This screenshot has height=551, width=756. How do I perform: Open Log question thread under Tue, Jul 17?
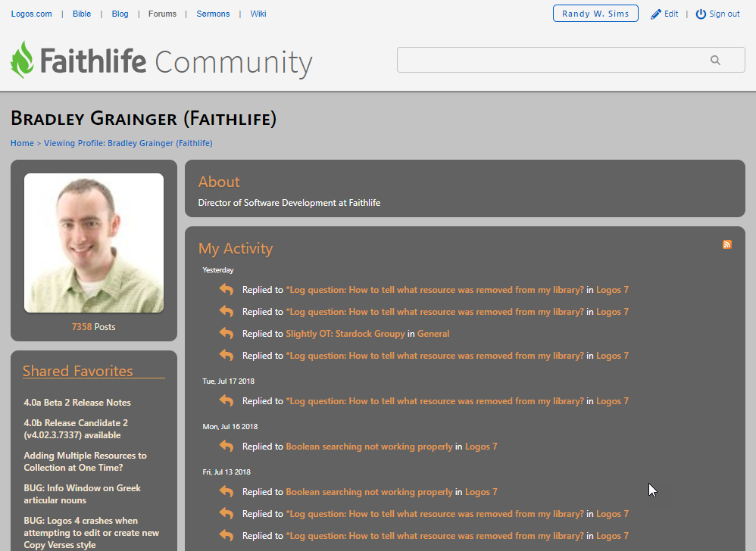click(x=435, y=400)
